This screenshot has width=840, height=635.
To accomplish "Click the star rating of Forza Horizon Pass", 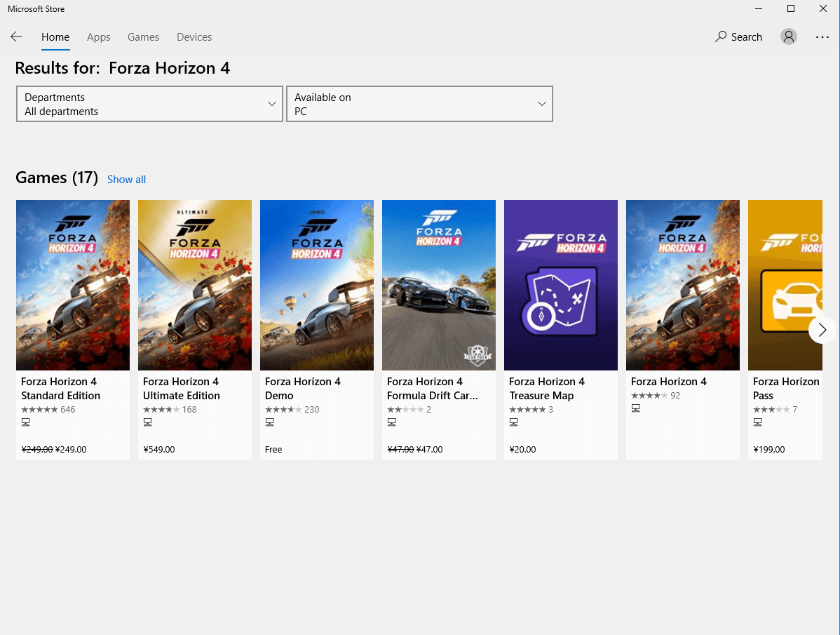I will point(771,409).
